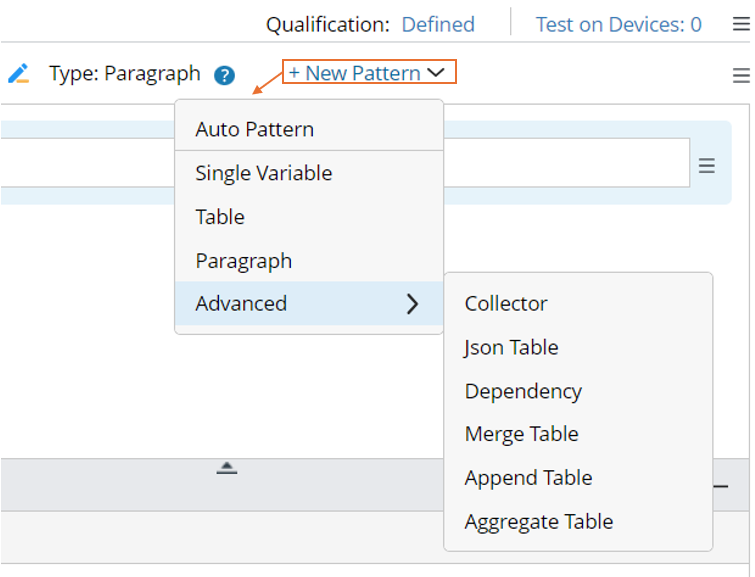Select Dependency from the submenu
This screenshot has width=755, height=577.
pyautogui.click(x=523, y=391)
